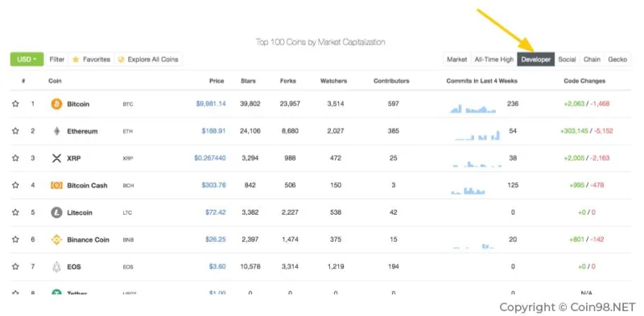Screen dimensions: 644x316
Task: Click Bitcoin Cash's commits bar chart
Action: coord(469,191)
